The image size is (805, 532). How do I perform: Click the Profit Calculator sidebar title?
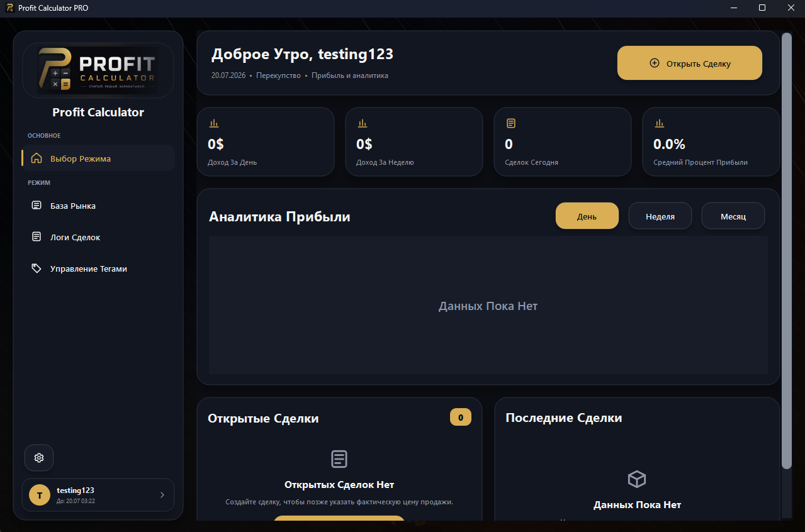point(98,113)
